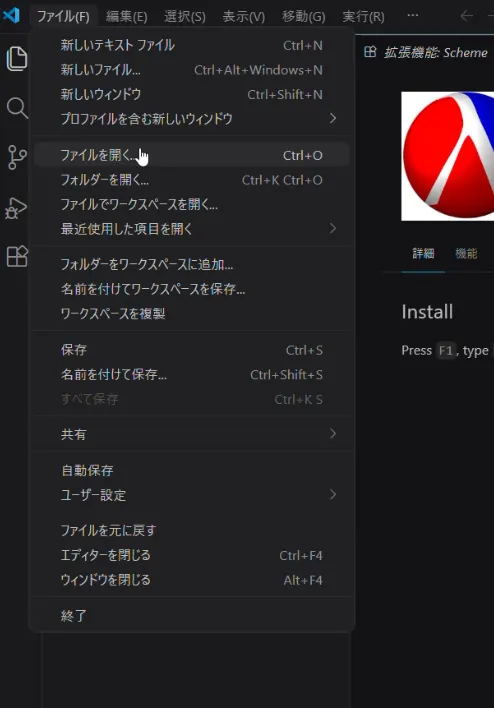Open the ファイル(F) menu
Viewport: 494px width, 708px height.
point(63,16)
